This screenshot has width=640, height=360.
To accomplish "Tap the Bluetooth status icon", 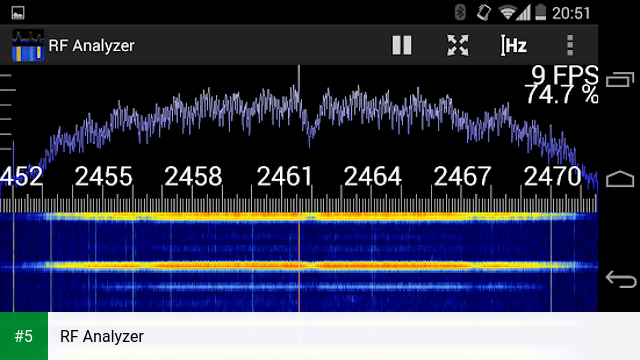I will point(460,12).
